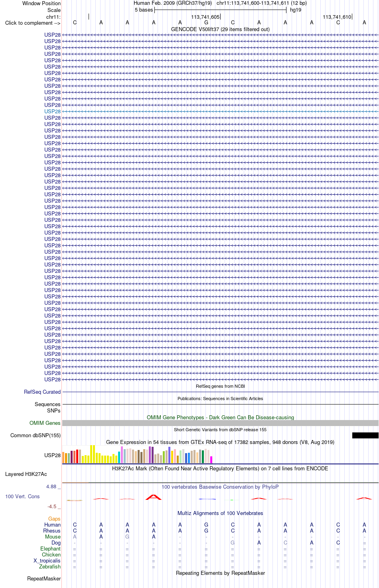Image resolution: width=379 pixels, height=588 pixels.
Task: Click 'Repeating Elements by RepeatMasker' title
Action: tap(220, 573)
